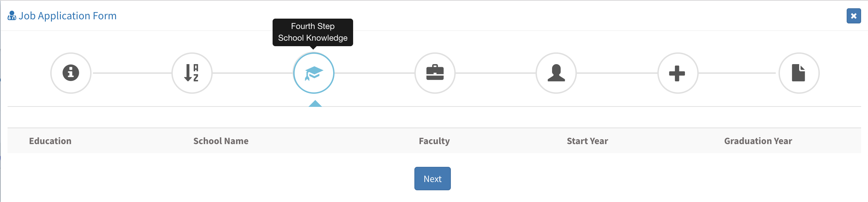Viewport: 868px width, 202px height.
Task: Click the Faculty column header
Action: (434, 141)
